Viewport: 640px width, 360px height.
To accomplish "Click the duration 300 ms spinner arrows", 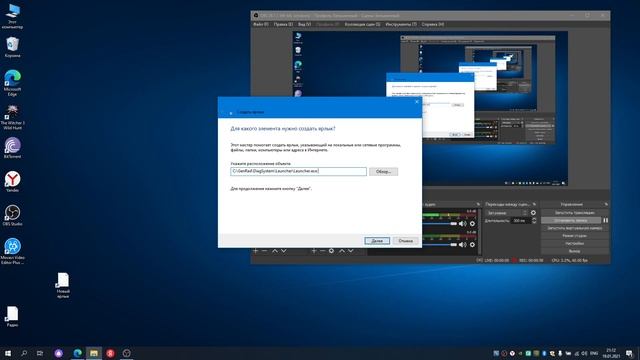I will pos(533,220).
